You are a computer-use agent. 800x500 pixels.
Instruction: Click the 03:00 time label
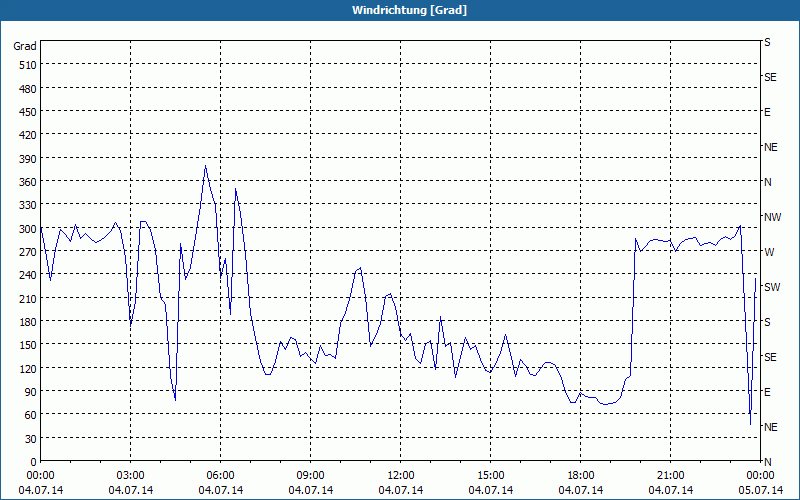click(130, 476)
